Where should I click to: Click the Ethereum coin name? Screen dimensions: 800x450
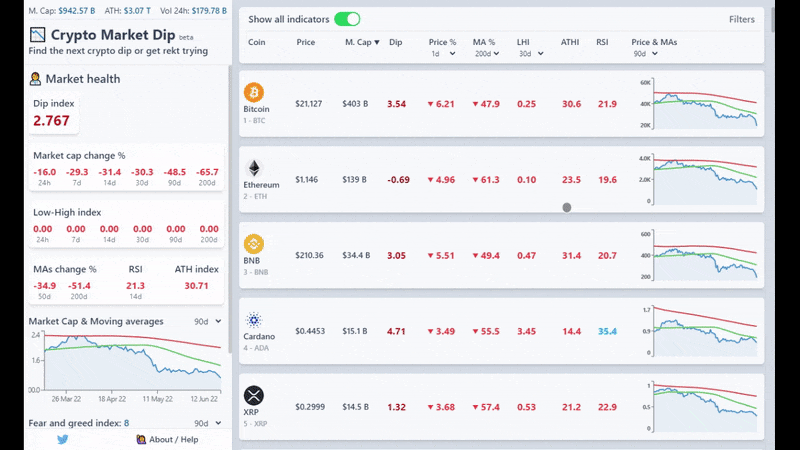(x=261, y=185)
